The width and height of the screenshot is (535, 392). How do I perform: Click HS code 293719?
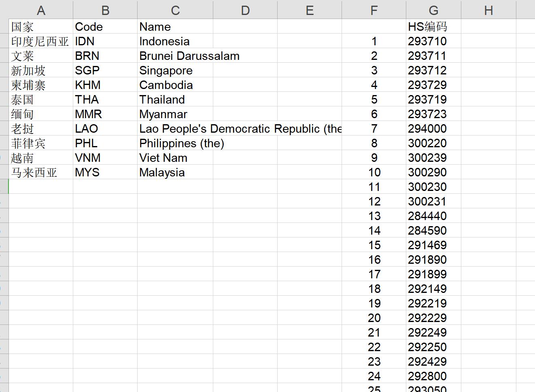(433, 99)
